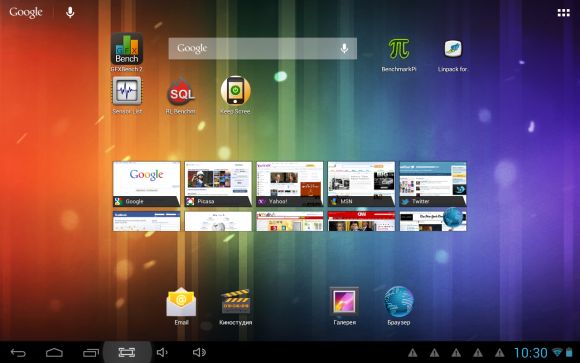Tap the volume up speaker button
580x363 pixels.
point(199,353)
